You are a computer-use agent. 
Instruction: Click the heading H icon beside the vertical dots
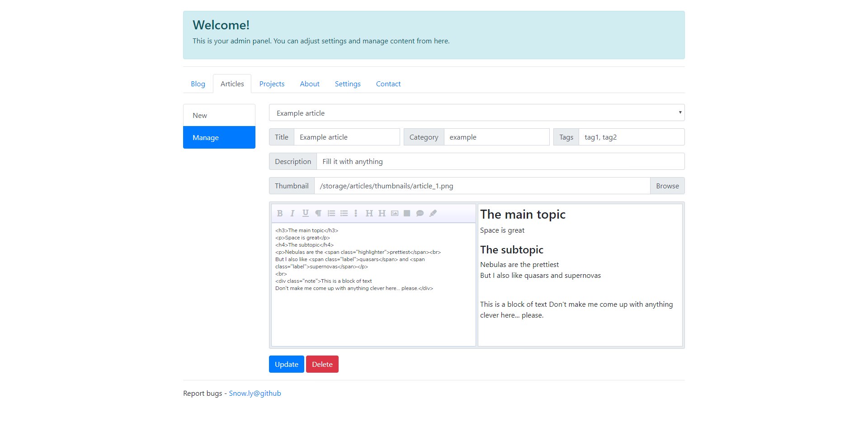[x=369, y=213]
